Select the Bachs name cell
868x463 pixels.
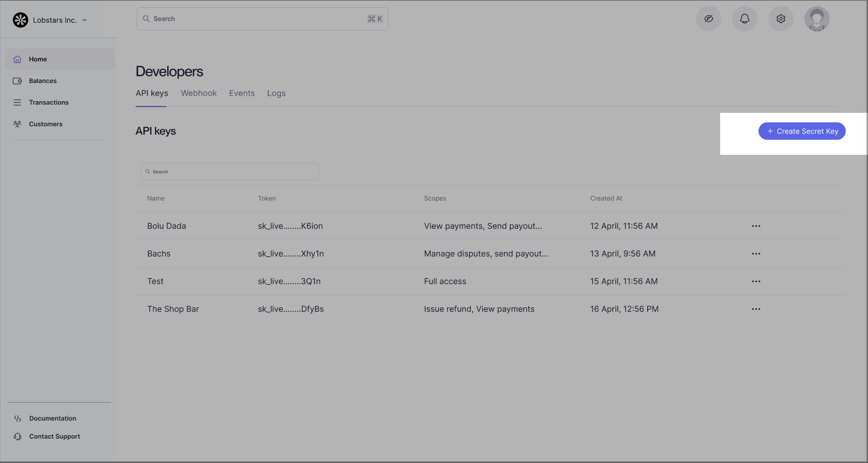point(159,254)
